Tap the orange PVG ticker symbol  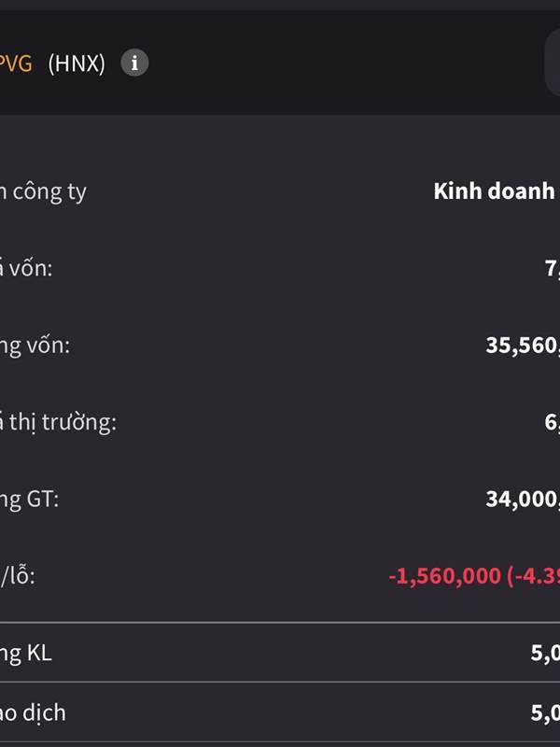(16, 63)
